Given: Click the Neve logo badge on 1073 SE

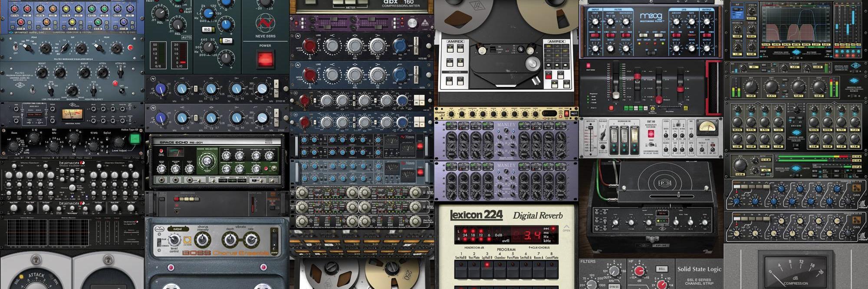Looking at the screenshot, I should click(x=298, y=37).
